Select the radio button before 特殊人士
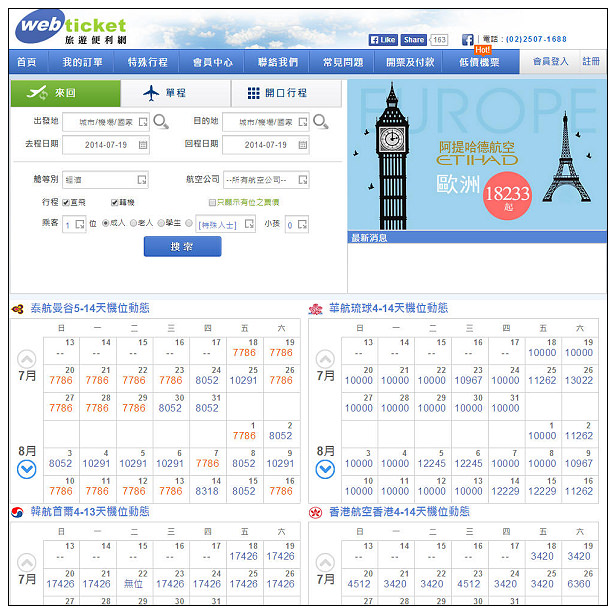Image resolution: width=616 pixels, height=614 pixels. [x=189, y=223]
